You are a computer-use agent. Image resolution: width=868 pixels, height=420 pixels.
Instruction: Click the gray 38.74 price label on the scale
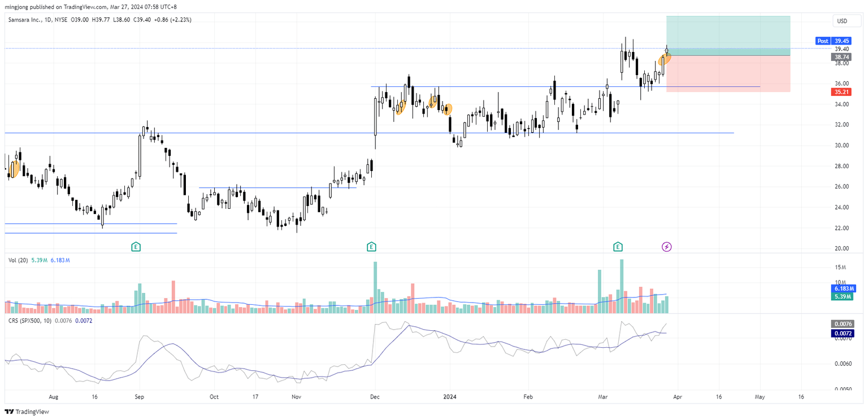click(x=840, y=56)
